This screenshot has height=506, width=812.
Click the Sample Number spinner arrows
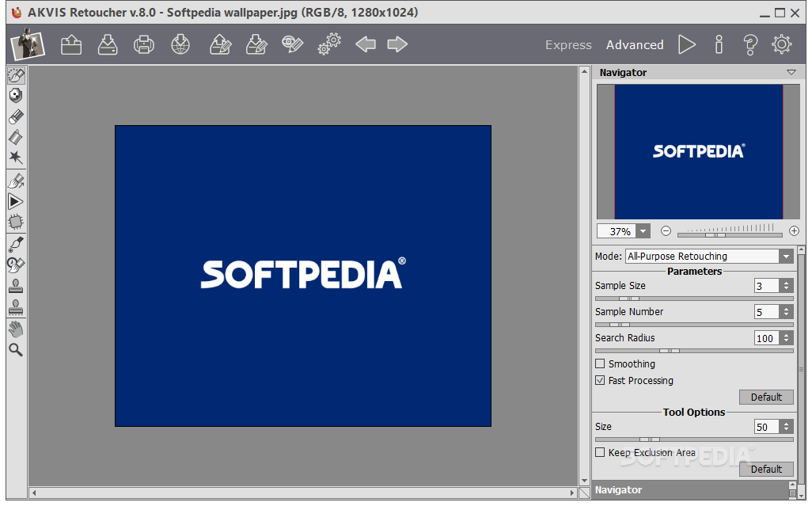[x=786, y=312]
